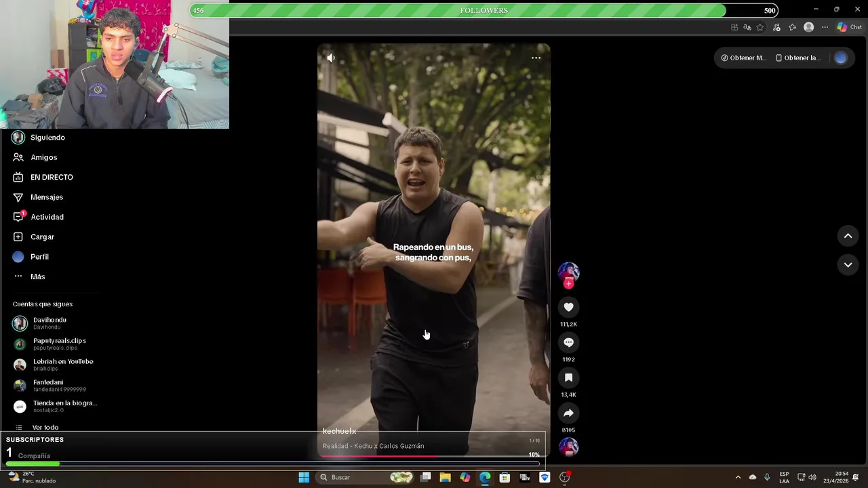Open comments via the speech bubble icon
Image resolution: width=868 pixels, height=488 pixels.
[x=568, y=342]
